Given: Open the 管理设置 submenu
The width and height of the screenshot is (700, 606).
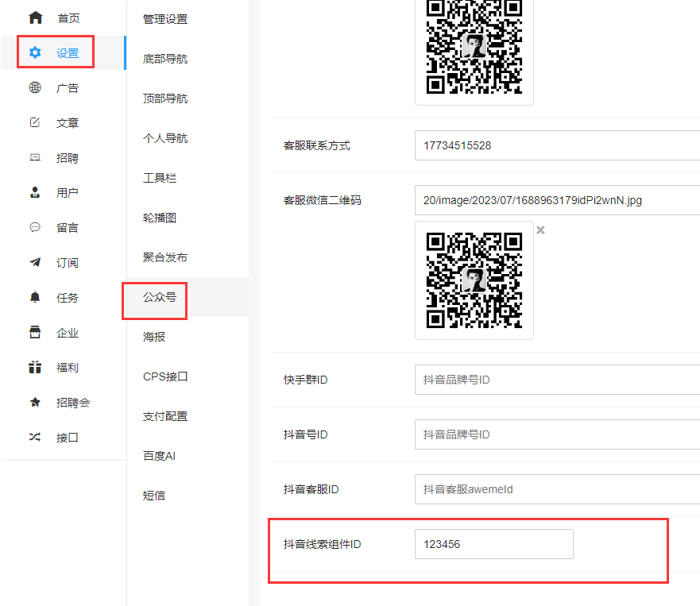Looking at the screenshot, I should 165,19.
